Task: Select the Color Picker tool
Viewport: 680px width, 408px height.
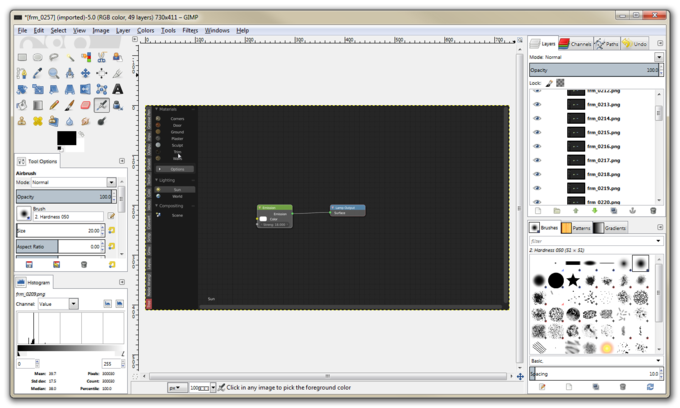Action: click(38, 73)
